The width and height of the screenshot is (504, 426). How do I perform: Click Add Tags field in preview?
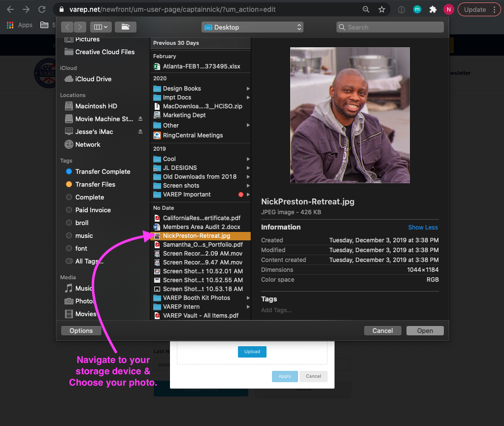(276, 310)
